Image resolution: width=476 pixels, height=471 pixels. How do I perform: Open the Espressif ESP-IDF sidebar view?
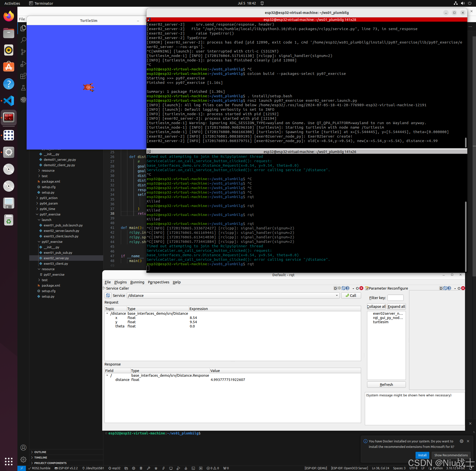(23, 100)
